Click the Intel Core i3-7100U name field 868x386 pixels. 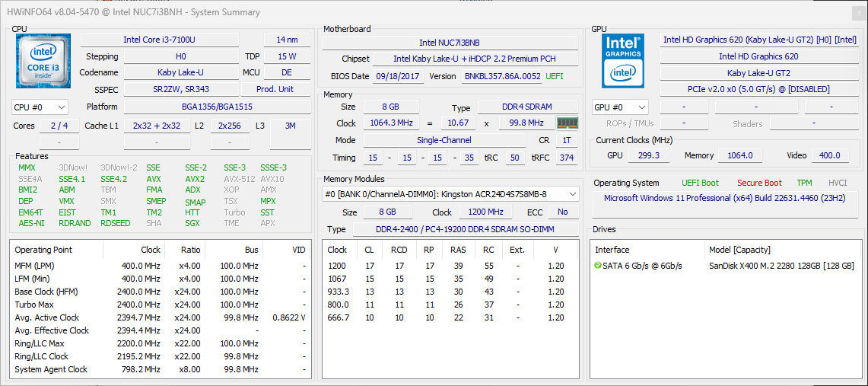click(x=160, y=40)
